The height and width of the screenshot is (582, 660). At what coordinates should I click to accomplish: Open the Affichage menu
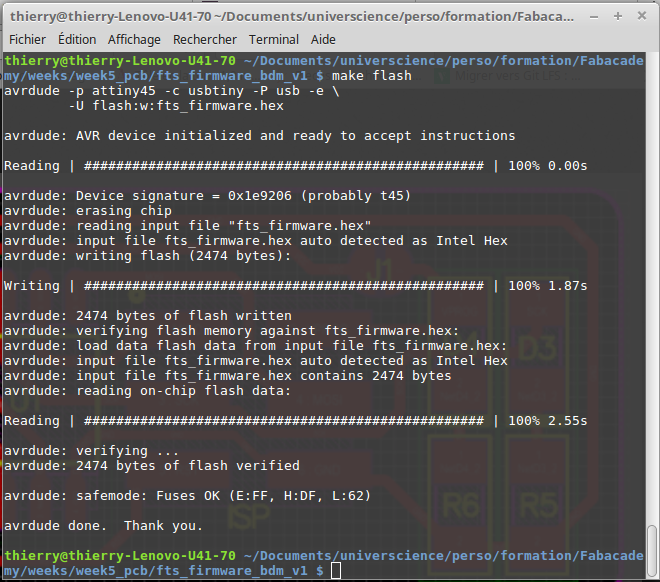click(x=134, y=40)
